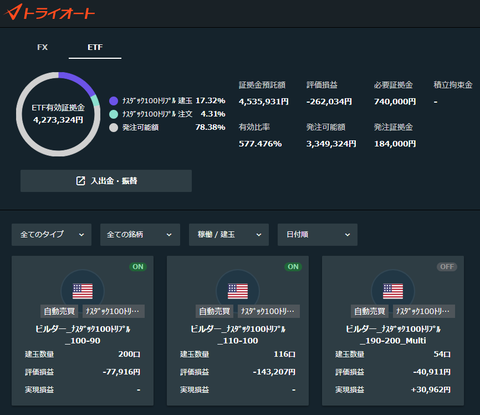Image resolution: width=480 pixels, height=415 pixels.
Task: Click 自動売買 tag on the _190-200_Multi card
Action: click(x=370, y=311)
